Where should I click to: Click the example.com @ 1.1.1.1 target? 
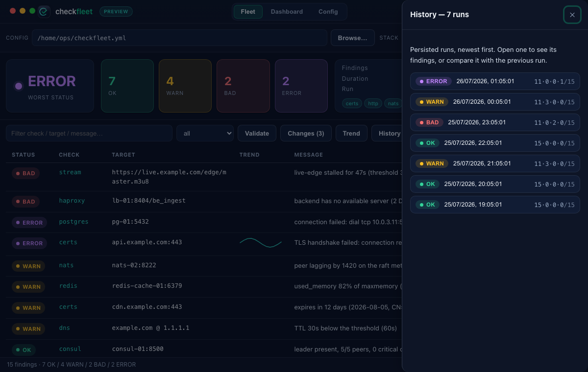[150, 328]
